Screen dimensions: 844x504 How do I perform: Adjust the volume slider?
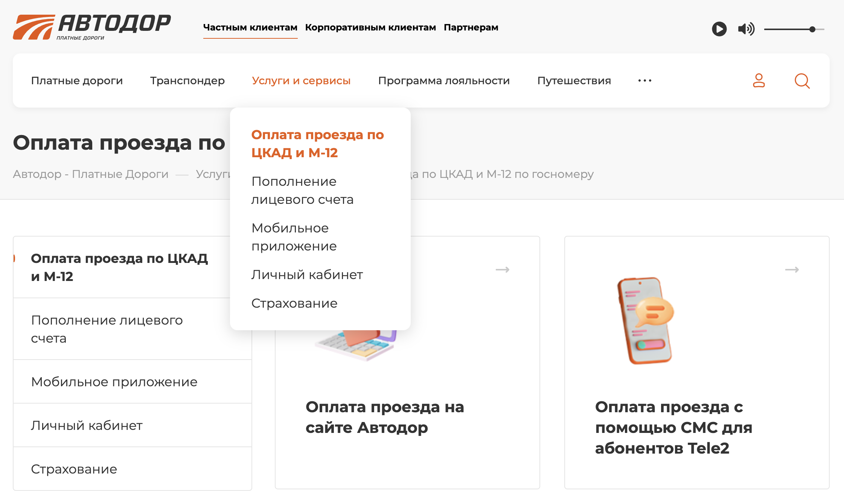point(794,29)
